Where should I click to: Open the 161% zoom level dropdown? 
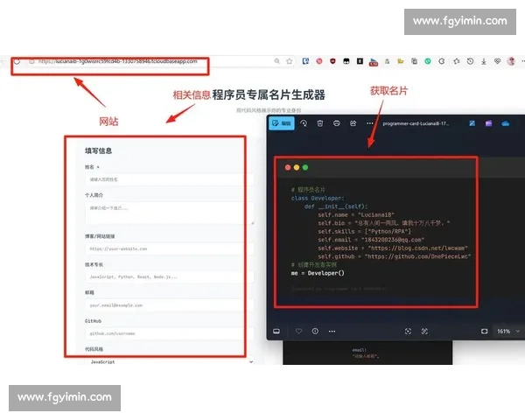pyautogui.click(x=508, y=332)
